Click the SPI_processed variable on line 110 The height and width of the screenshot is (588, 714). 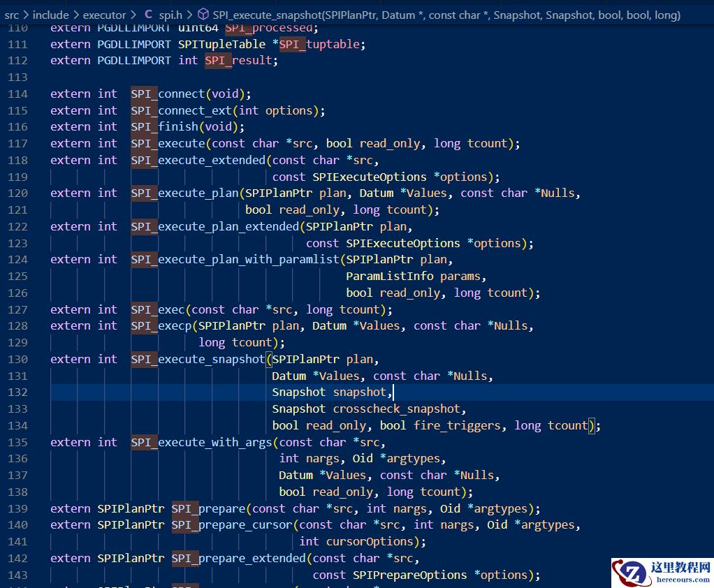tap(269, 27)
